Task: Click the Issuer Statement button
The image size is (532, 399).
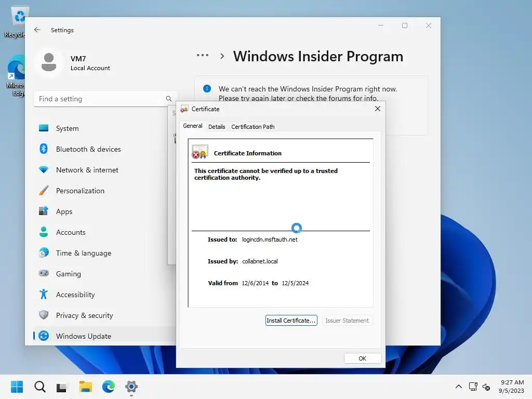Action: (x=347, y=320)
